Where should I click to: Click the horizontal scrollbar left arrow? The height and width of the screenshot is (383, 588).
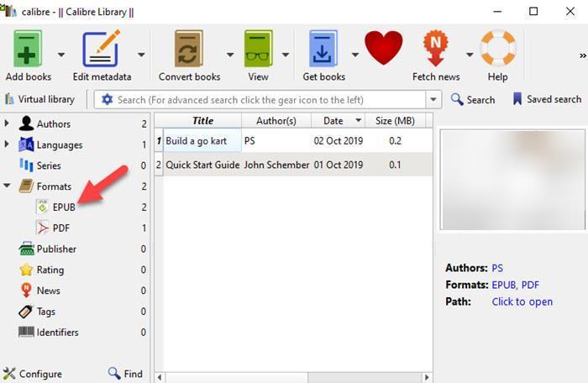[160, 377]
